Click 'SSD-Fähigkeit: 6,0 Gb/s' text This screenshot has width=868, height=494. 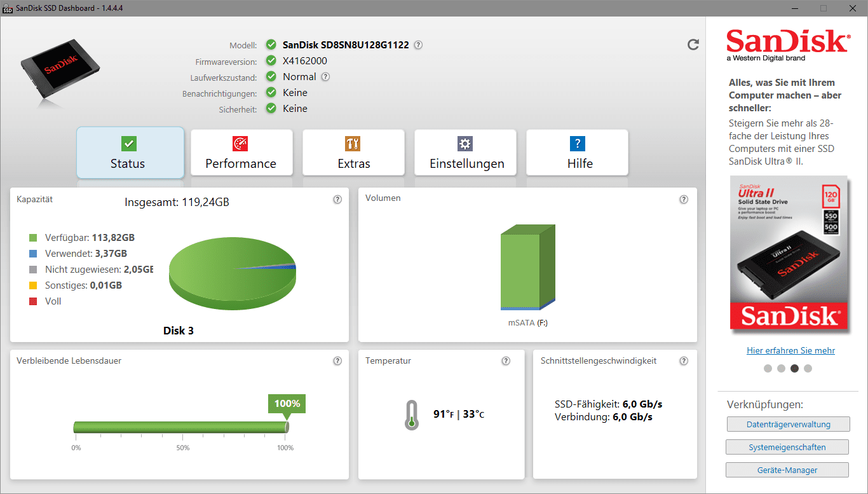(609, 404)
